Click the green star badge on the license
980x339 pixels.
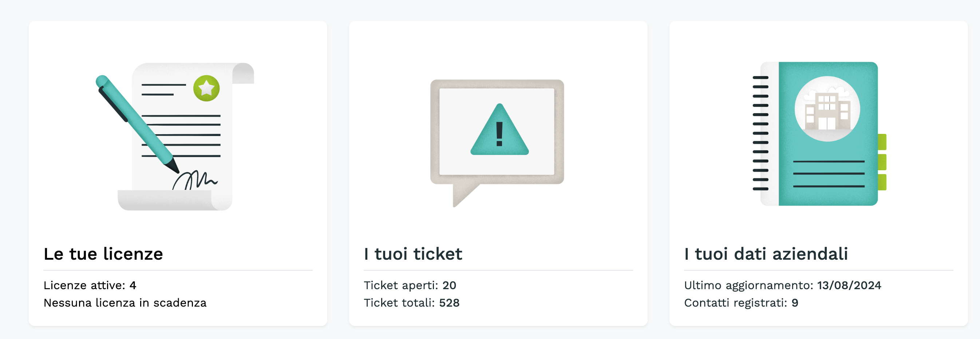(206, 88)
